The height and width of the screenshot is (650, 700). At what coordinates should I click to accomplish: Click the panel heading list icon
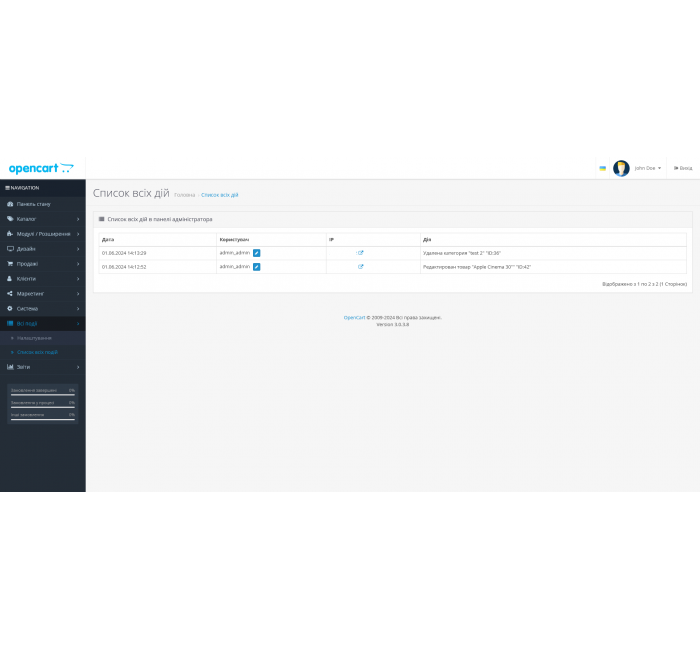(x=101, y=219)
